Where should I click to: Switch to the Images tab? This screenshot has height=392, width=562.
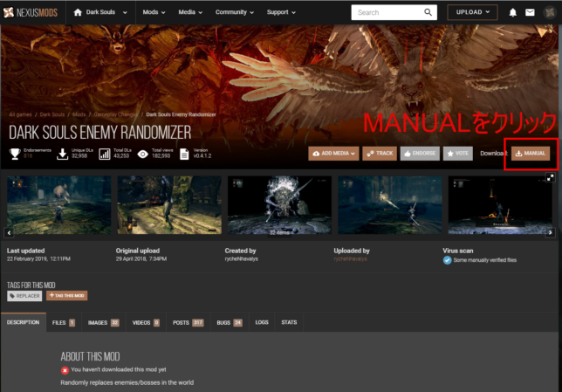coord(103,322)
